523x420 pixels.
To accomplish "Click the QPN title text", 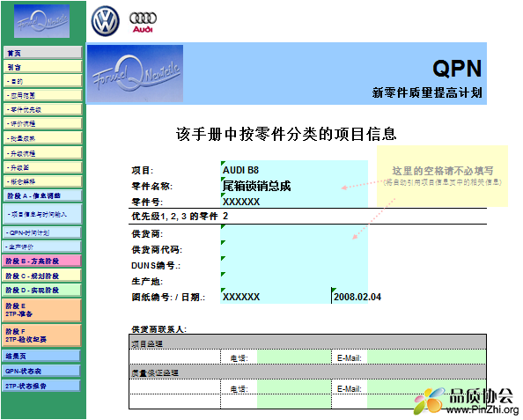I will [x=457, y=69].
